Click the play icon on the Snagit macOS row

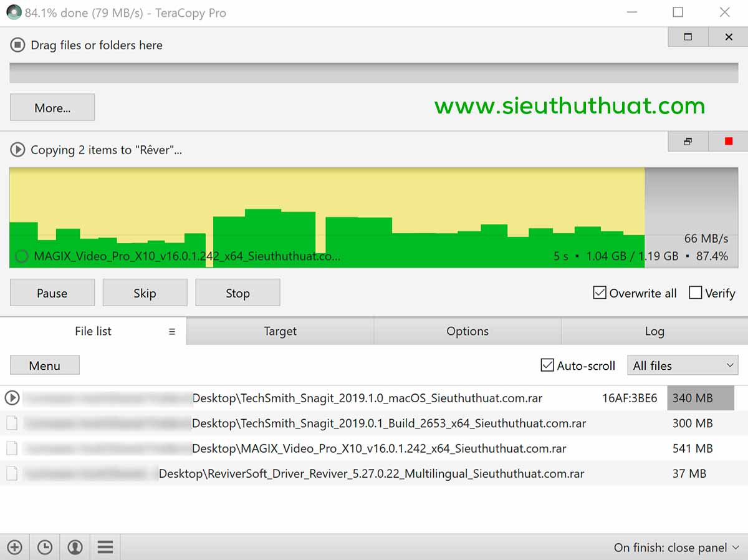[x=12, y=398]
